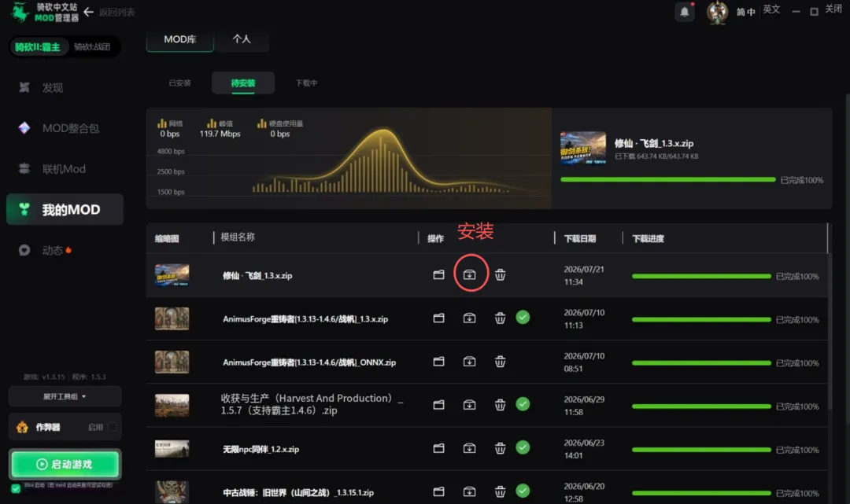Install AnimusForge ONNX.zip mod
Viewport: 850px width, 504px height.
[x=469, y=361]
